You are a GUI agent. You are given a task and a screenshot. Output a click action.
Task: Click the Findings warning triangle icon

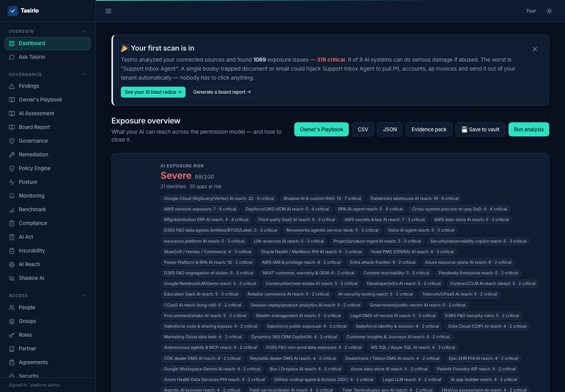[x=12, y=86]
